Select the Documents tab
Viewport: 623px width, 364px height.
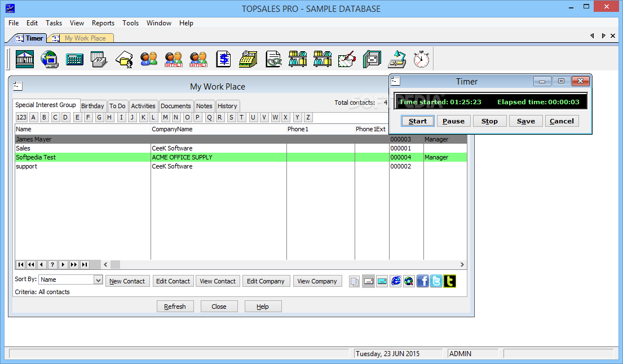click(175, 106)
